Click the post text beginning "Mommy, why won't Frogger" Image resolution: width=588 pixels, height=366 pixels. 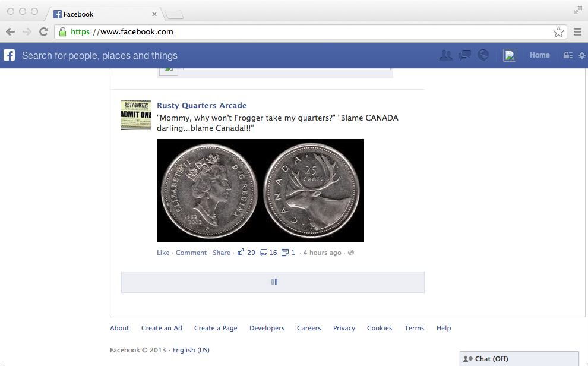[277, 123]
